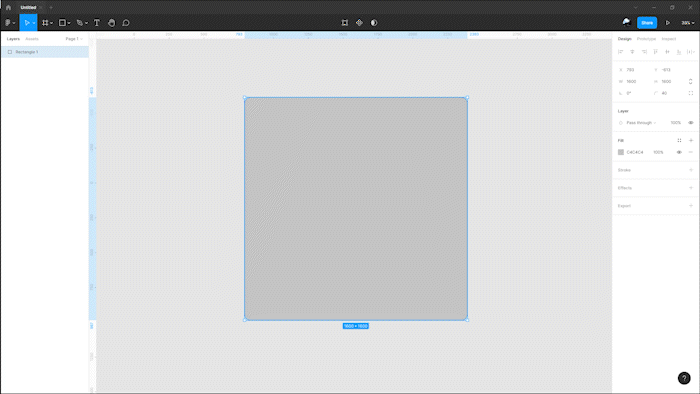Click the W width field
The image size is (700, 394).
[634, 81]
